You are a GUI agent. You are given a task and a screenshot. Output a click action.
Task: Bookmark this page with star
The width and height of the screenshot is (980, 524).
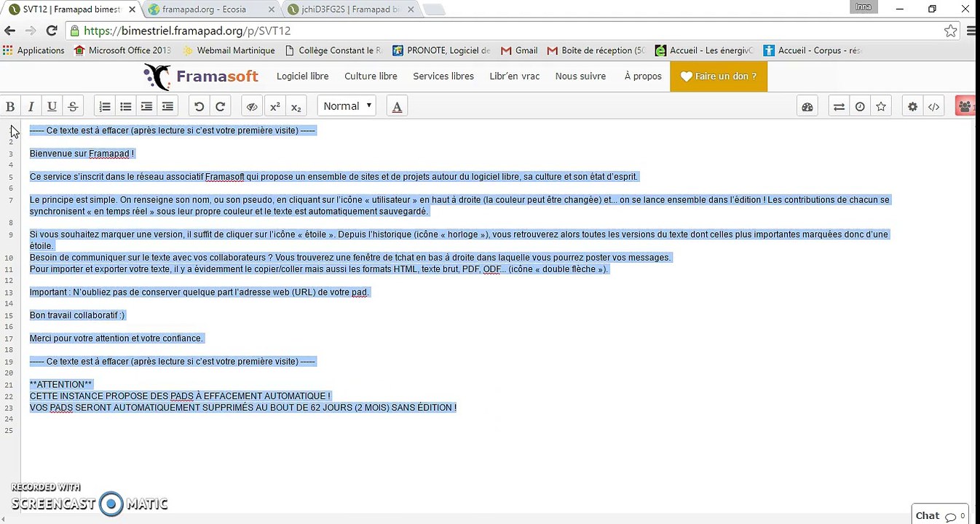[x=950, y=31]
